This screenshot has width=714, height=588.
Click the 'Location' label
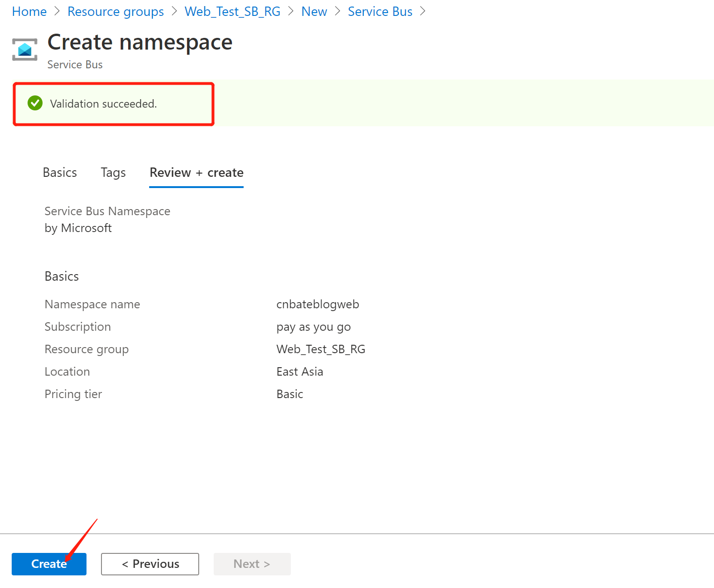(67, 372)
